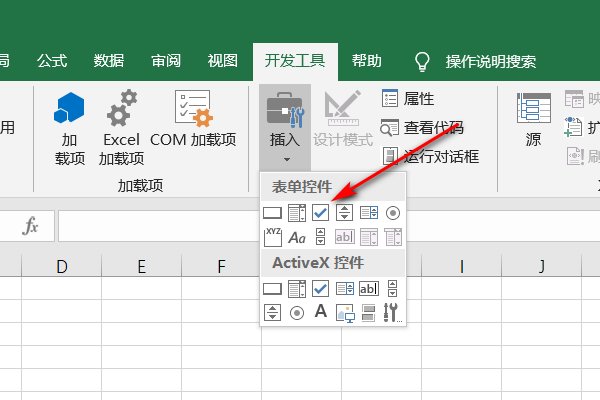This screenshot has height=400, width=600.
Task: Open the 源 XML source pane
Action: tap(533, 120)
